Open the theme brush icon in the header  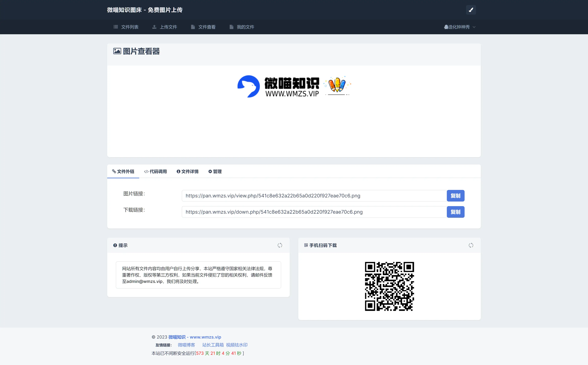[471, 10]
